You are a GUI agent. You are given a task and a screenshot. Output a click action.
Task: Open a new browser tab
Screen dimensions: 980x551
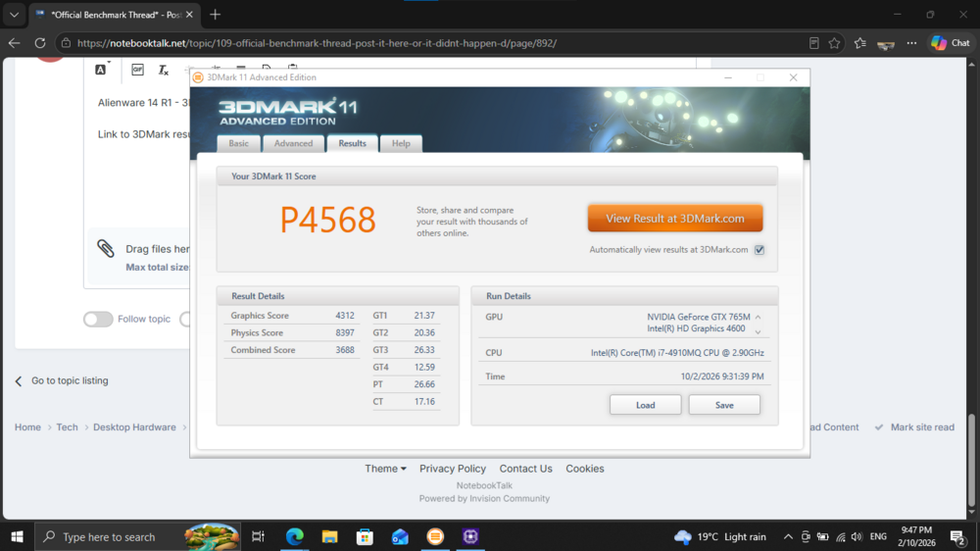coord(215,15)
